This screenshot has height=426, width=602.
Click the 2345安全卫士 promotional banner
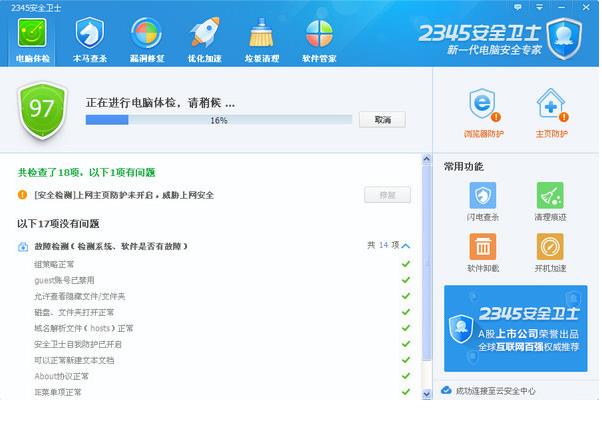516,328
